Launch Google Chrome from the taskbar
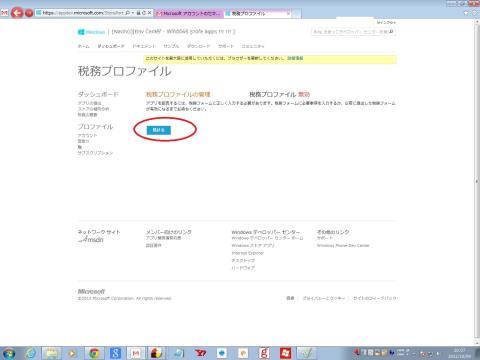480x360 pixels. (94, 353)
